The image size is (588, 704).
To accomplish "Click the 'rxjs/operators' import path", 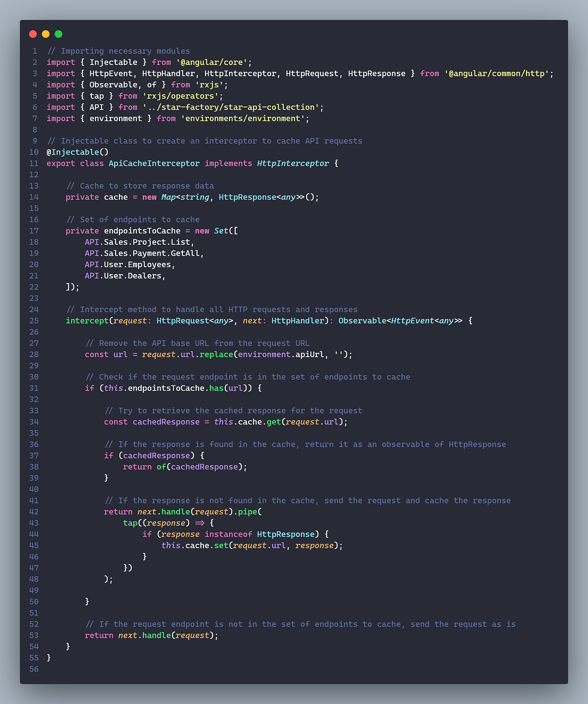I will (x=181, y=96).
